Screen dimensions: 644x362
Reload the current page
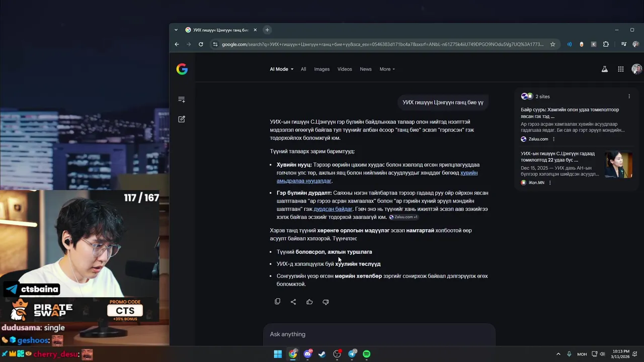coord(201,44)
